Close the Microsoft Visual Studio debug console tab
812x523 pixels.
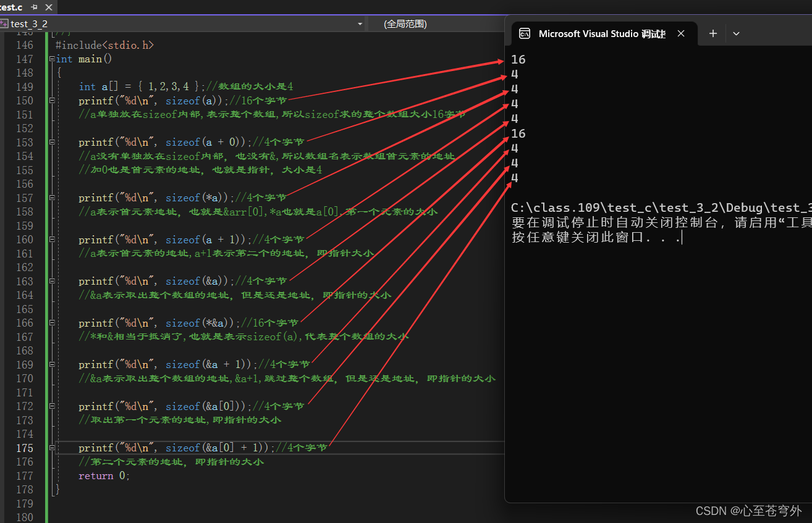click(x=681, y=33)
